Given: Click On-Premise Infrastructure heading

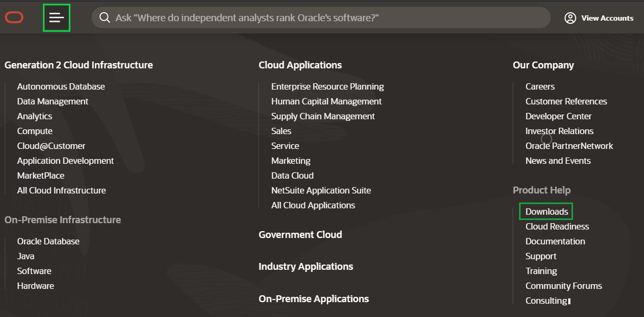Looking at the screenshot, I should click(62, 220).
